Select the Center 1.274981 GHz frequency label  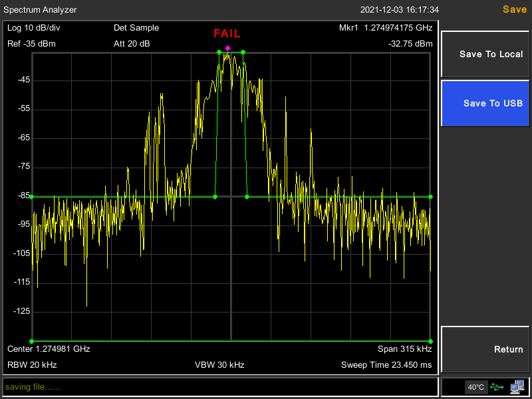pyautogui.click(x=49, y=348)
